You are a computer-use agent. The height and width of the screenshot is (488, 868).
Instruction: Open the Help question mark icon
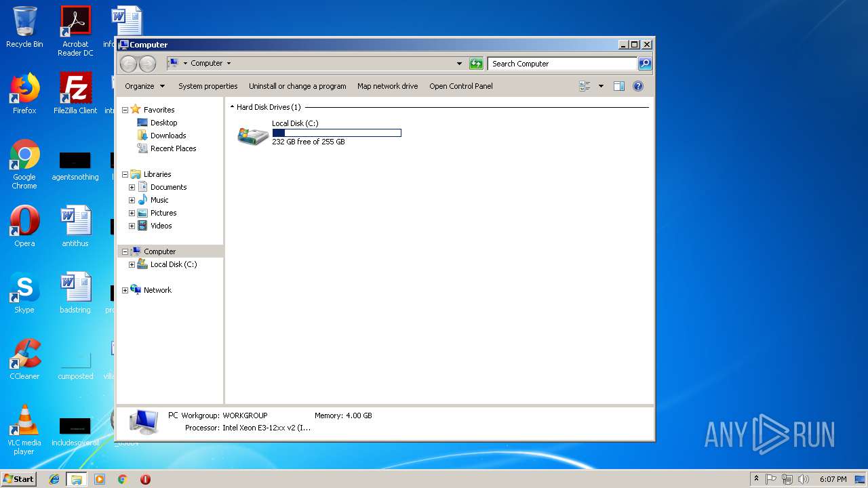click(x=637, y=86)
